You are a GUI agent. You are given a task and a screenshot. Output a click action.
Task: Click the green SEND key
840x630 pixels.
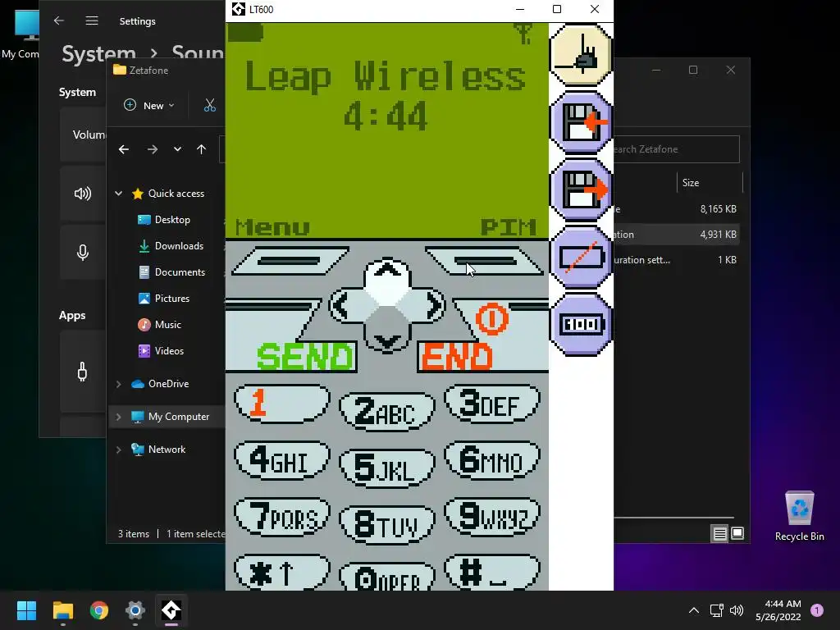tap(304, 356)
